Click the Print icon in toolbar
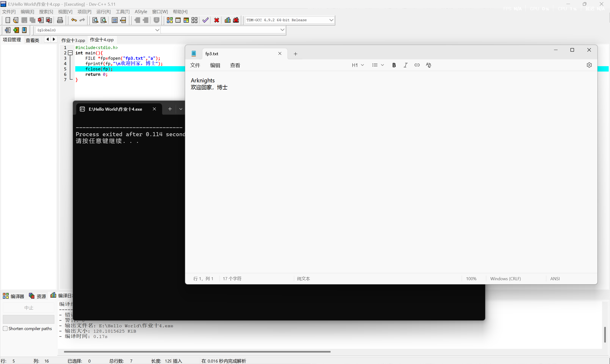This screenshot has height=364, width=610. (x=60, y=20)
